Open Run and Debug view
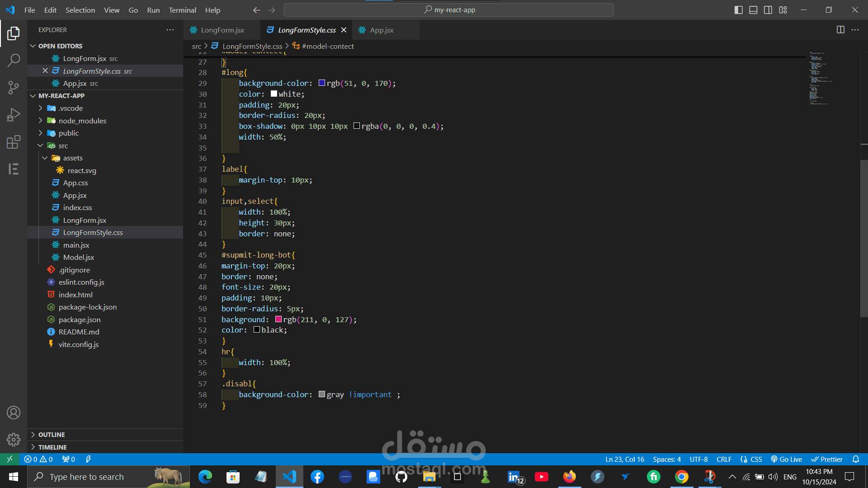Image resolution: width=868 pixels, height=488 pixels. pos(14,115)
